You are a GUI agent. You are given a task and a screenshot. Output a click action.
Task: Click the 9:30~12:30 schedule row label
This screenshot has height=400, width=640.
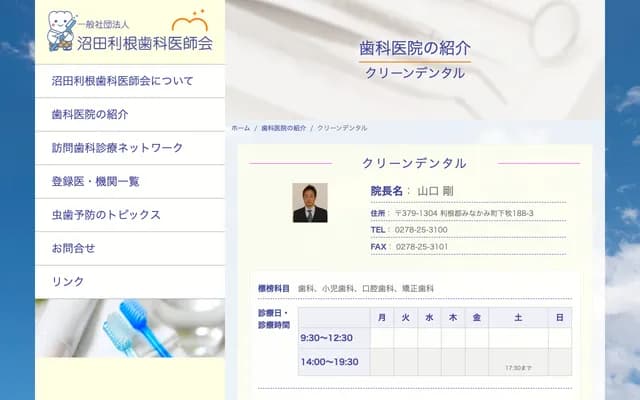[327, 338]
